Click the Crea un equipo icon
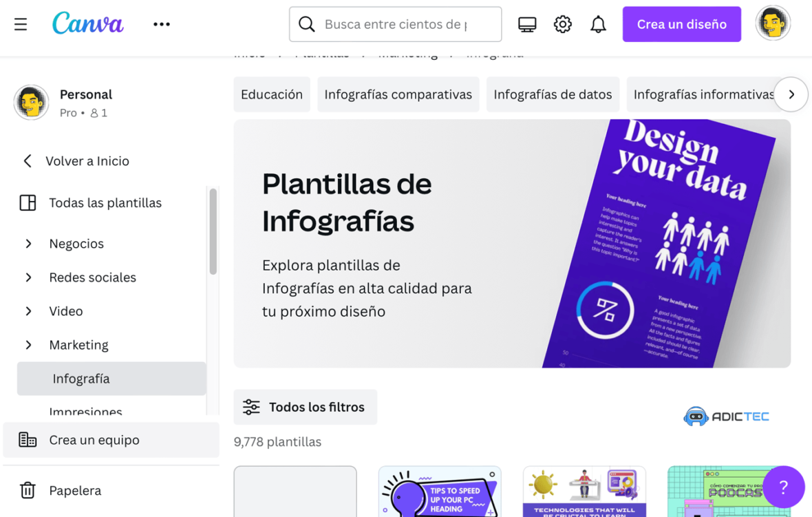 pyautogui.click(x=28, y=439)
